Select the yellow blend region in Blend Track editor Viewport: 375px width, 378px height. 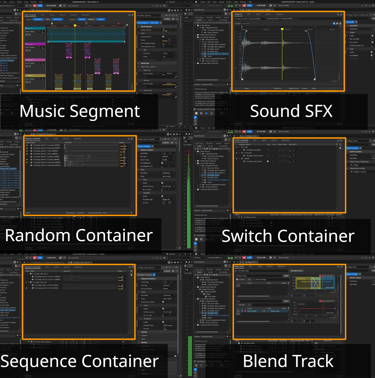click(x=307, y=283)
